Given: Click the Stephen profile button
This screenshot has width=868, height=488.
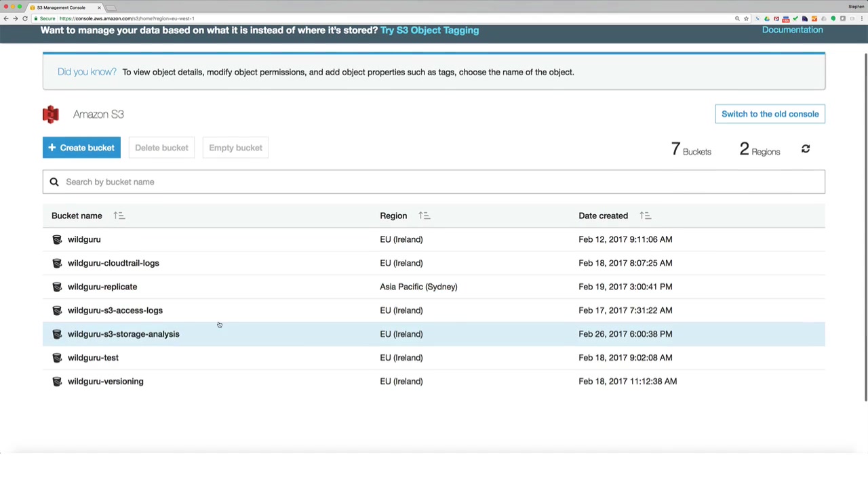Looking at the screenshot, I should (x=856, y=7).
